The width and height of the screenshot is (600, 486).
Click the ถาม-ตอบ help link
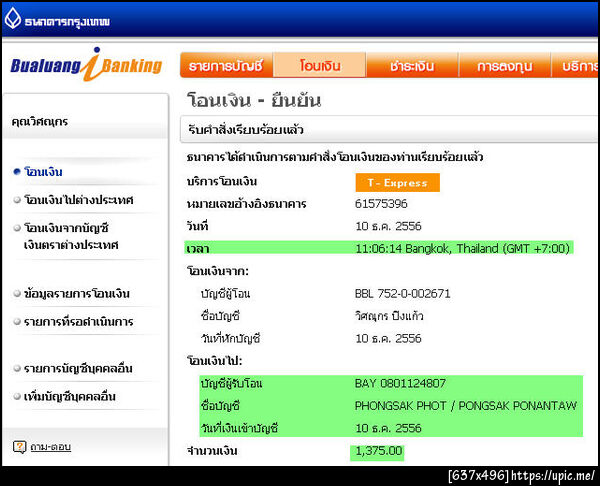[51, 447]
